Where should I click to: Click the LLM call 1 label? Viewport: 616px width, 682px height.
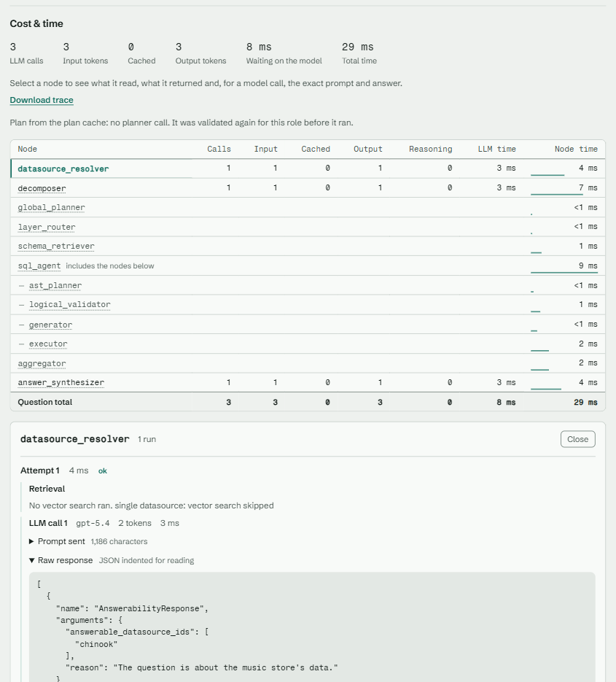point(48,523)
